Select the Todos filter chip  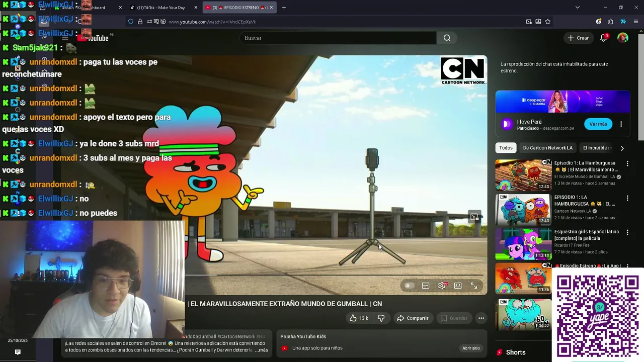(506, 148)
